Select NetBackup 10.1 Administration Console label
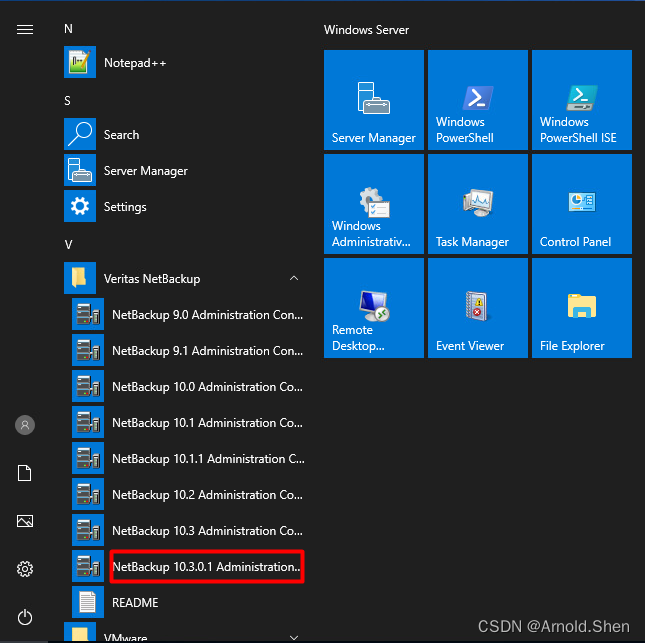This screenshot has width=645, height=643. point(207,423)
